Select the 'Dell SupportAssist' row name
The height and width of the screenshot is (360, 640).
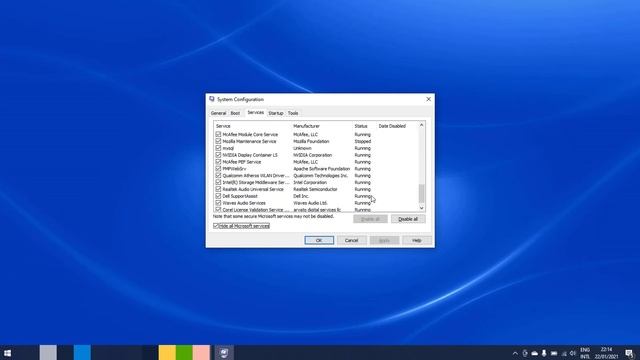240,196
